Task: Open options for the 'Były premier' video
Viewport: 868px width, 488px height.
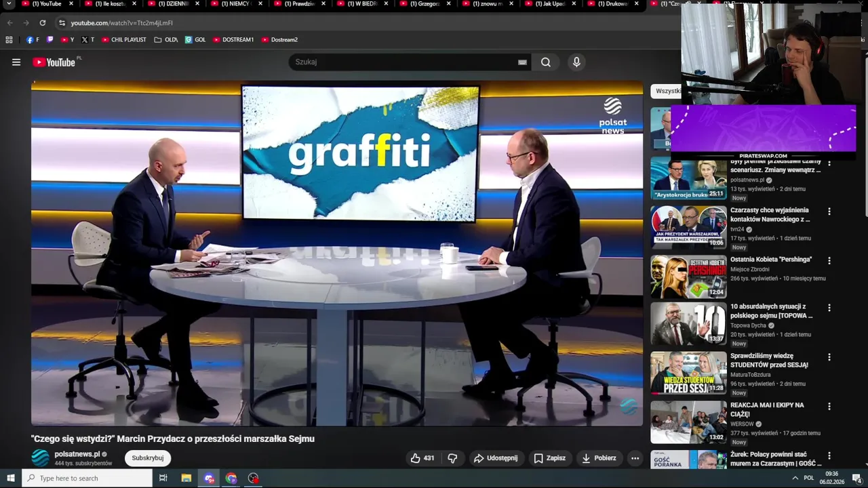Action: tap(829, 163)
